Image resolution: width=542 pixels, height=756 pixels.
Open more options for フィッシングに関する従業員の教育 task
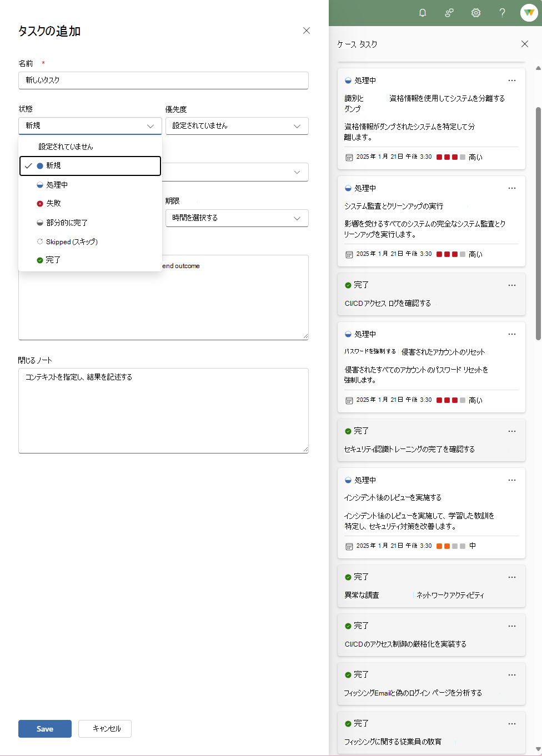click(x=512, y=724)
